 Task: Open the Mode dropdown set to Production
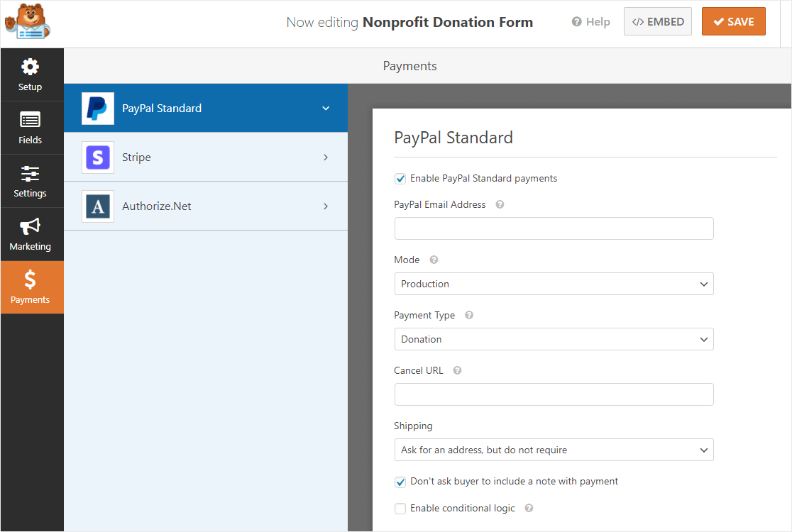pos(554,284)
